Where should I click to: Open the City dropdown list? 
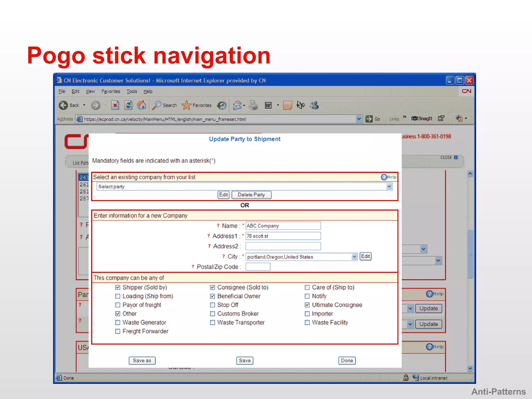point(354,257)
